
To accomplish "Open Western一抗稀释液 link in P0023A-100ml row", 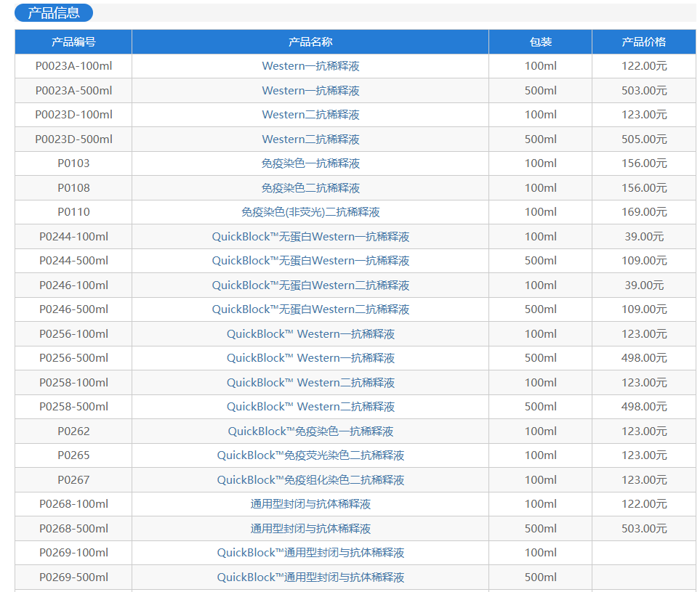I will 310,66.
